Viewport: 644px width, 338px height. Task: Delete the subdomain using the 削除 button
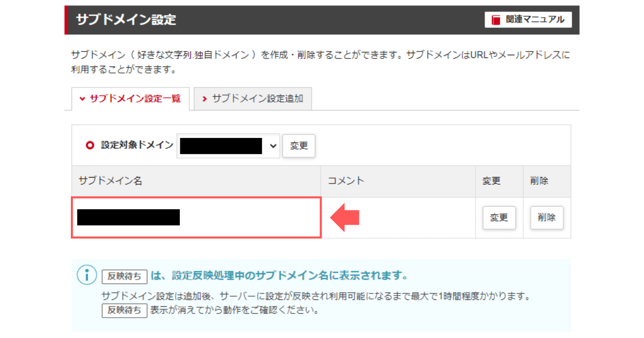click(x=546, y=217)
